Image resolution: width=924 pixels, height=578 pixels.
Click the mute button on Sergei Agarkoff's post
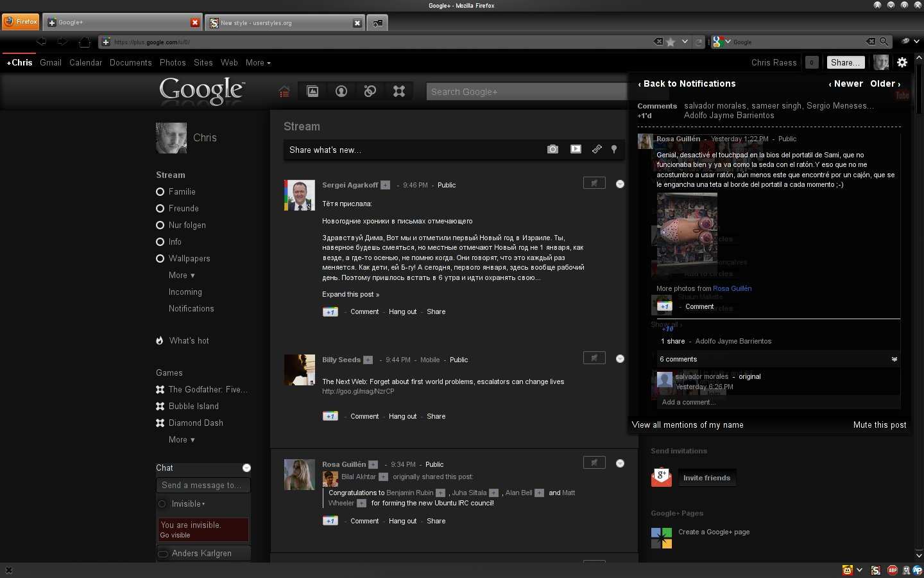(594, 183)
